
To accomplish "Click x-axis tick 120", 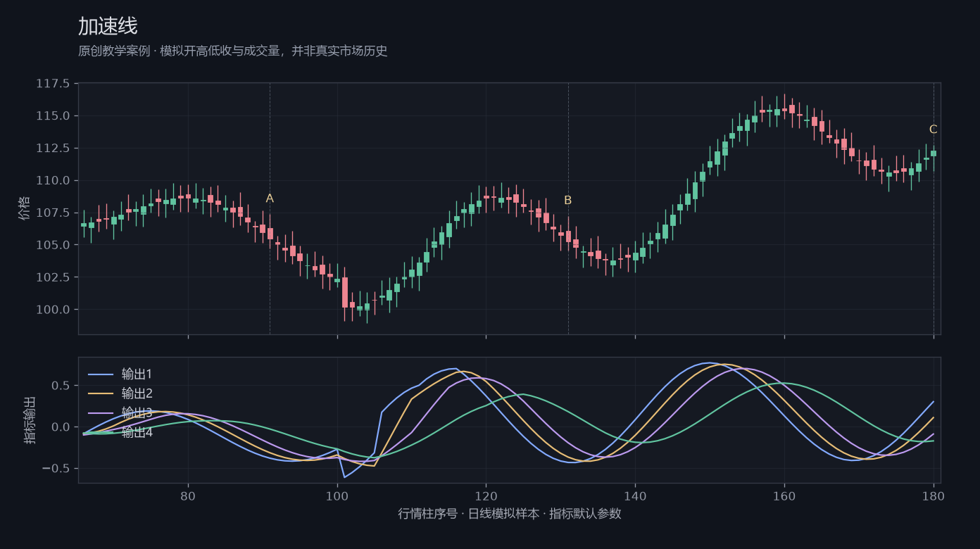I will point(486,496).
